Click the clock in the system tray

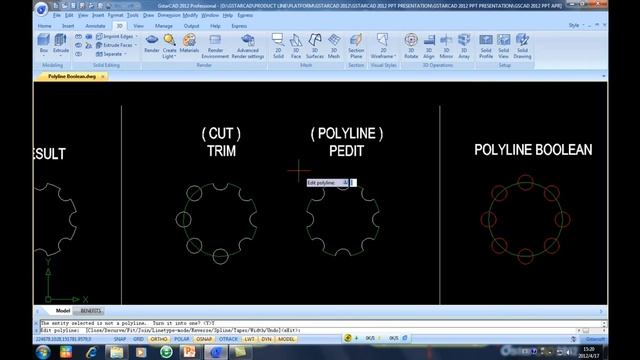click(x=589, y=352)
